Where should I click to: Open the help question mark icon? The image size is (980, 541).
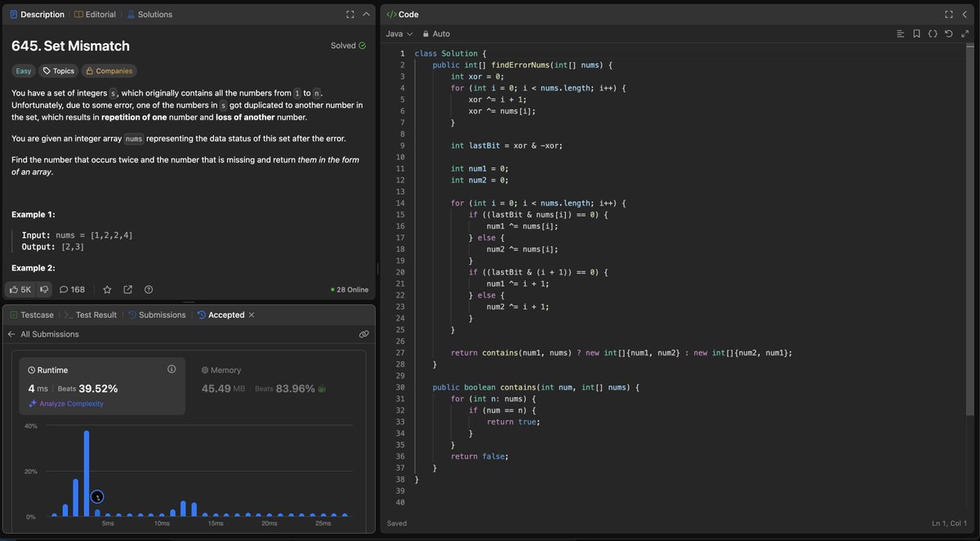tap(148, 289)
